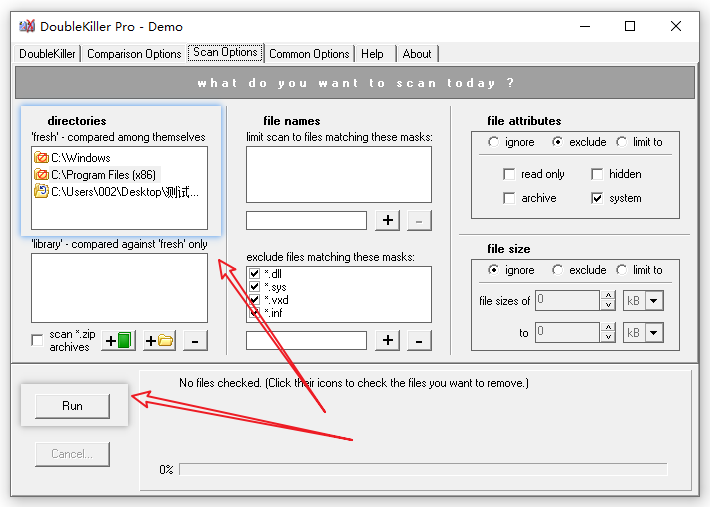Viewport: 710px width, 507px height.
Task: Click the limit scan masks list box
Action: pos(339,174)
